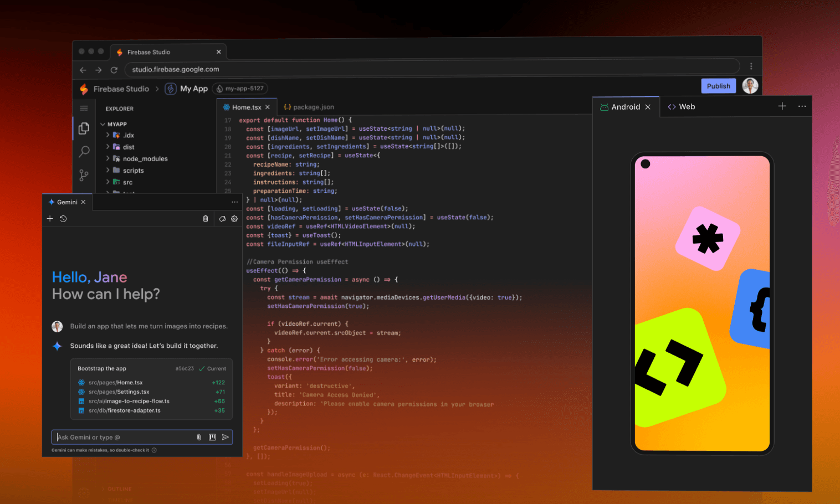
Task: Click the my-app-5127 workspace chip
Action: (x=240, y=89)
